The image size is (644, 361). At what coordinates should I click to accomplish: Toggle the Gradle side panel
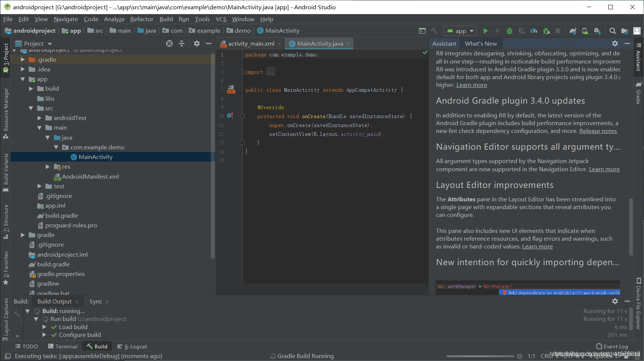(x=638, y=93)
